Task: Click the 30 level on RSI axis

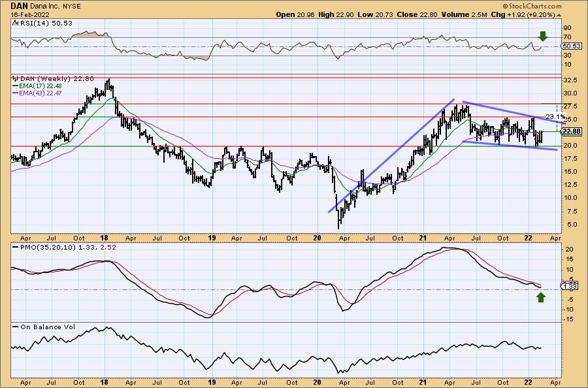Action: [567, 56]
